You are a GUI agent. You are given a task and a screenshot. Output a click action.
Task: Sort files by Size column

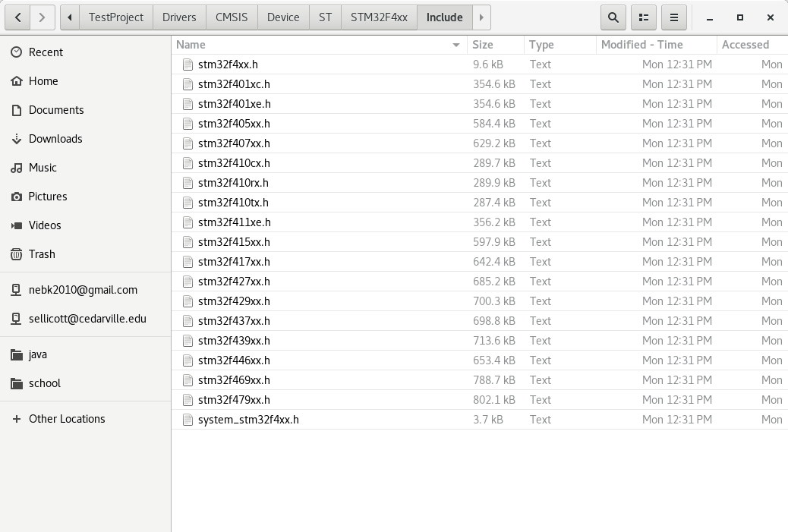496,45
